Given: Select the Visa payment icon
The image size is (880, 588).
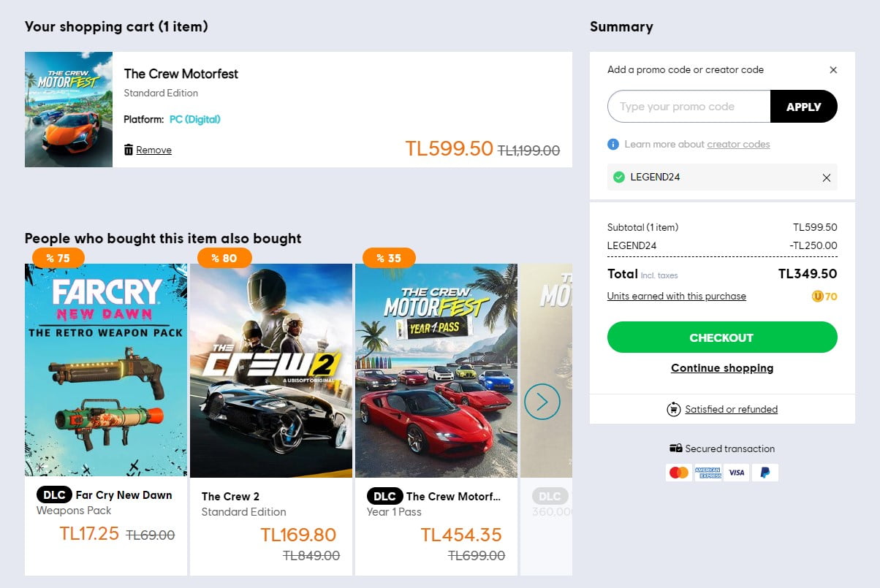Looking at the screenshot, I should click(736, 472).
